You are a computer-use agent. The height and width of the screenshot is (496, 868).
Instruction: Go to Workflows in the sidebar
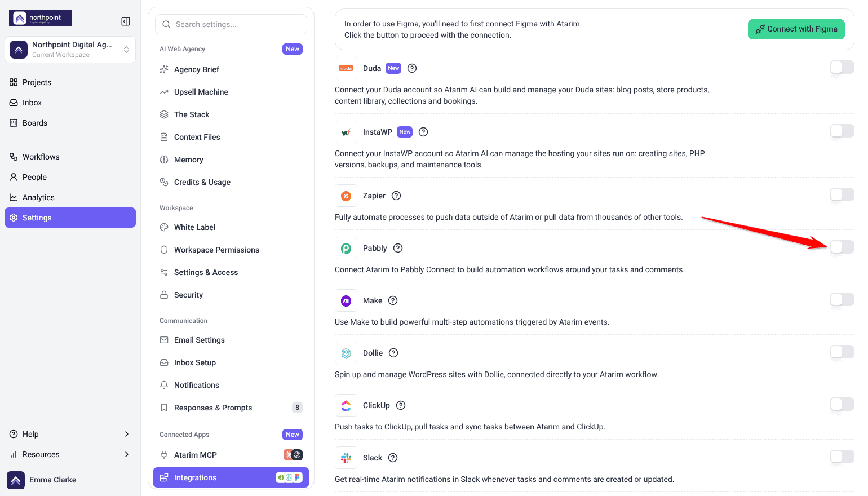coord(70,157)
